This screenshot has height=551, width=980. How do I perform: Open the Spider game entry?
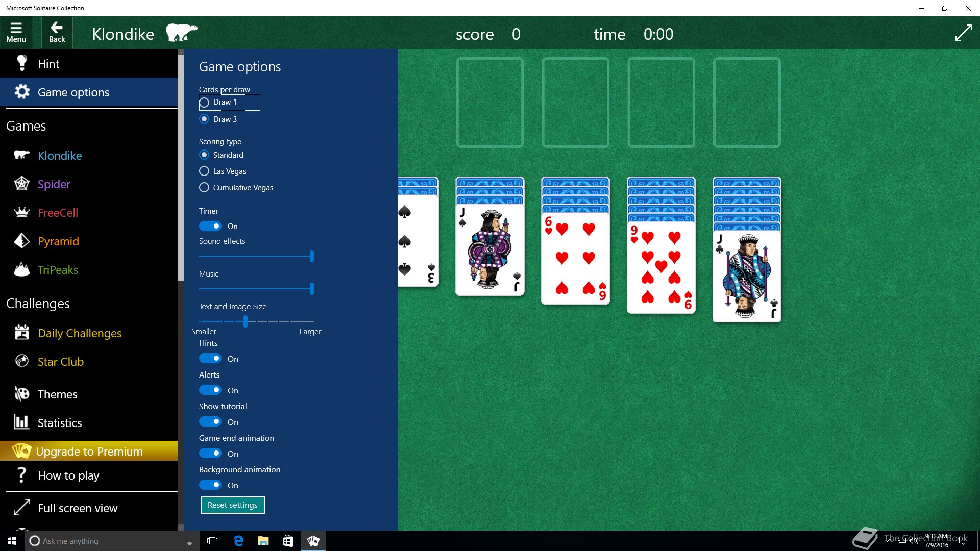click(x=89, y=184)
